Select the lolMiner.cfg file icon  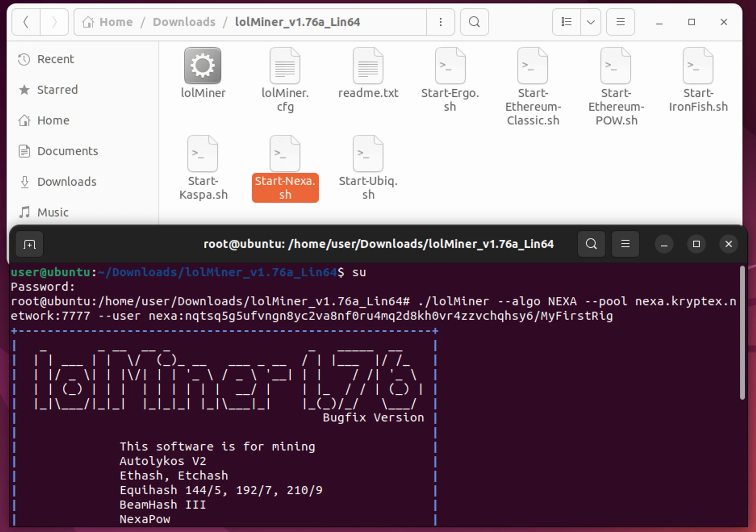(x=285, y=66)
